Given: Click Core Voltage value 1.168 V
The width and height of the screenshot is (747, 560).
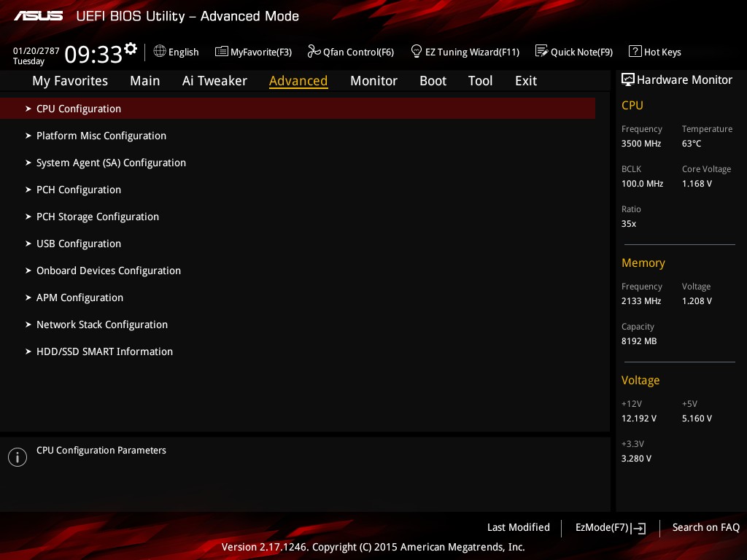Looking at the screenshot, I should pos(697,183).
